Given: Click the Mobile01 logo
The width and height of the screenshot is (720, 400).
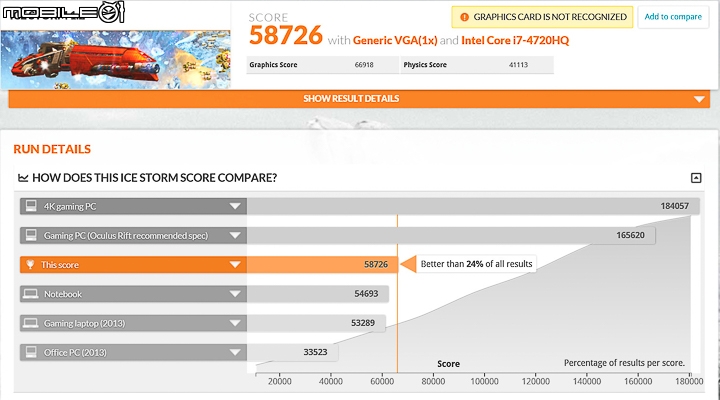Looking at the screenshot, I should (63, 12).
